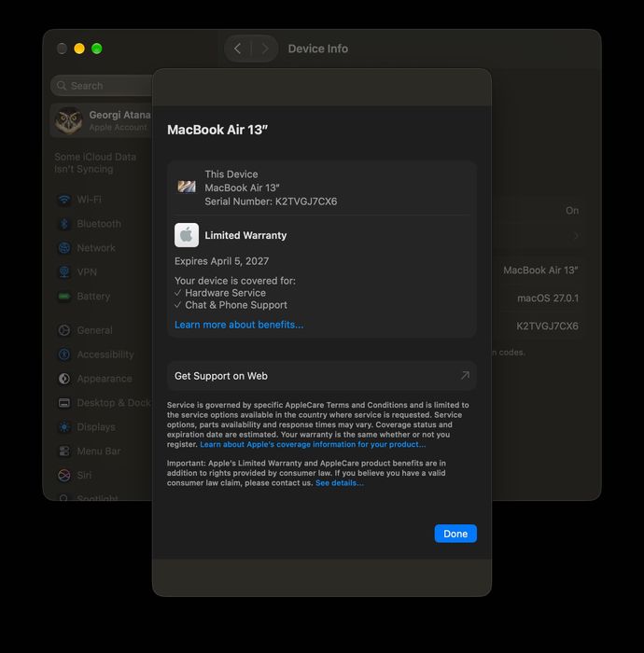
Task: Click the yellow minimize window button
Action: tap(79, 49)
